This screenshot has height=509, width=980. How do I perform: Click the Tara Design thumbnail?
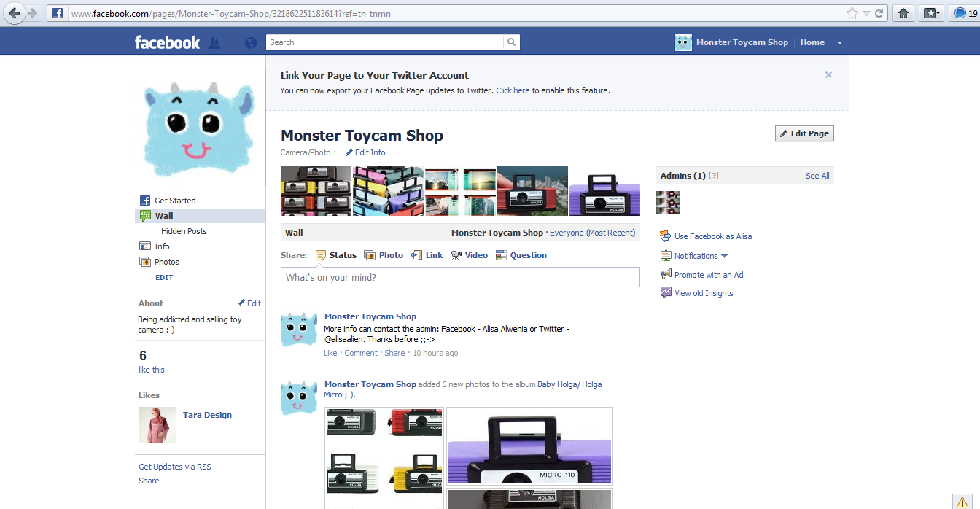tap(157, 425)
